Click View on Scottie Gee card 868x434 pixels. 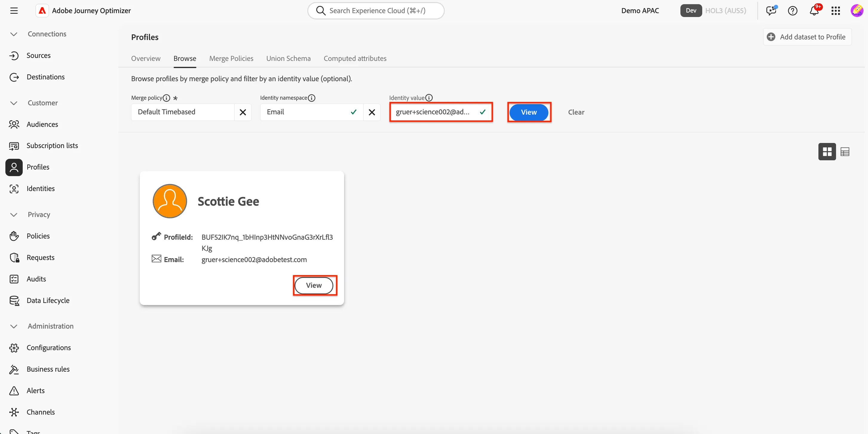click(x=314, y=286)
